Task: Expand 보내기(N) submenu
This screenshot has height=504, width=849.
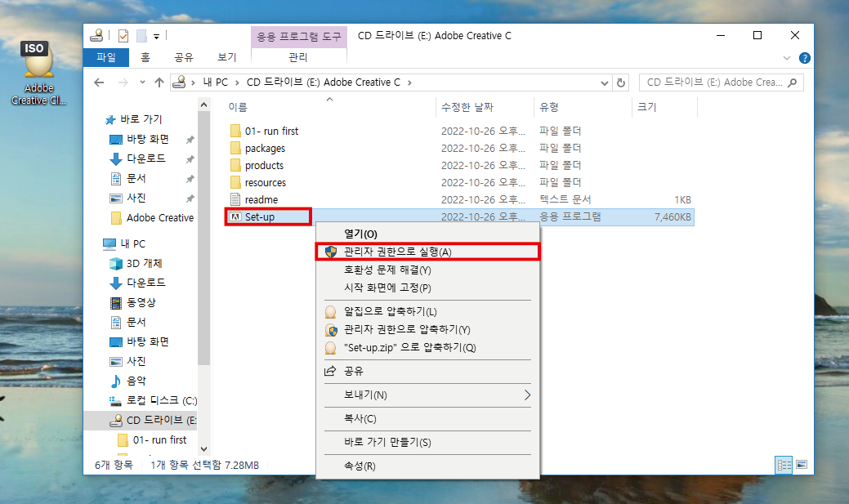Action: [x=427, y=395]
